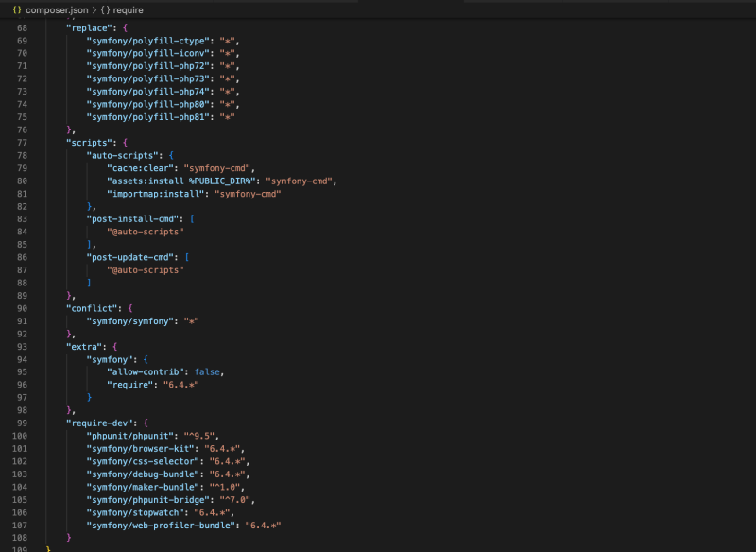Click the "extra" key on line 93
Image resolution: width=756 pixels, height=552 pixels.
84,347
